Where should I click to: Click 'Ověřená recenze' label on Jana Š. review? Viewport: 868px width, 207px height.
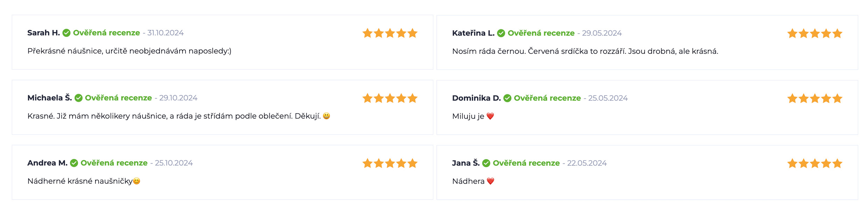[526, 163]
